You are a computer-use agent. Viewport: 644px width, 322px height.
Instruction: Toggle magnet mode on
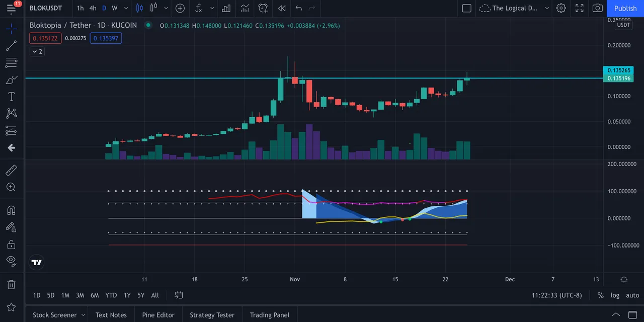click(11, 210)
